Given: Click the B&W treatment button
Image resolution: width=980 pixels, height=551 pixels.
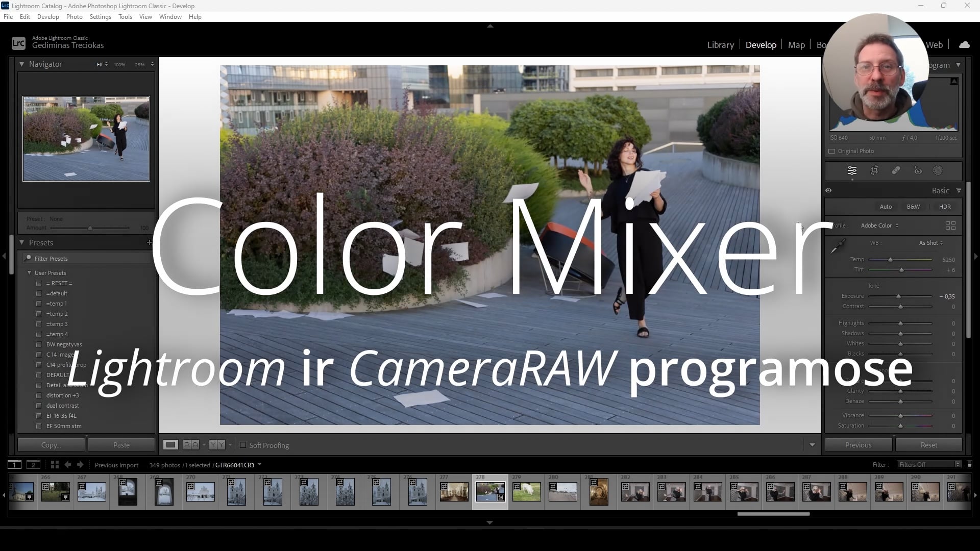Looking at the screenshot, I should 913,207.
